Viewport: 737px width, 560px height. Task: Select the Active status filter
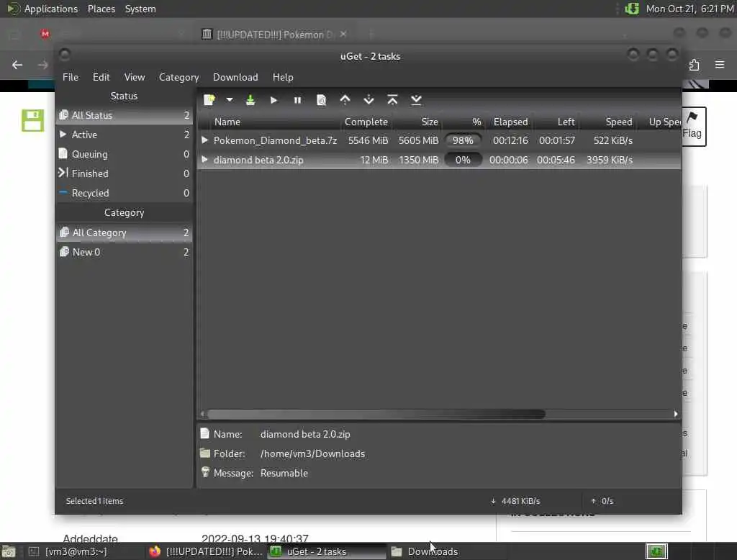coord(124,135)
